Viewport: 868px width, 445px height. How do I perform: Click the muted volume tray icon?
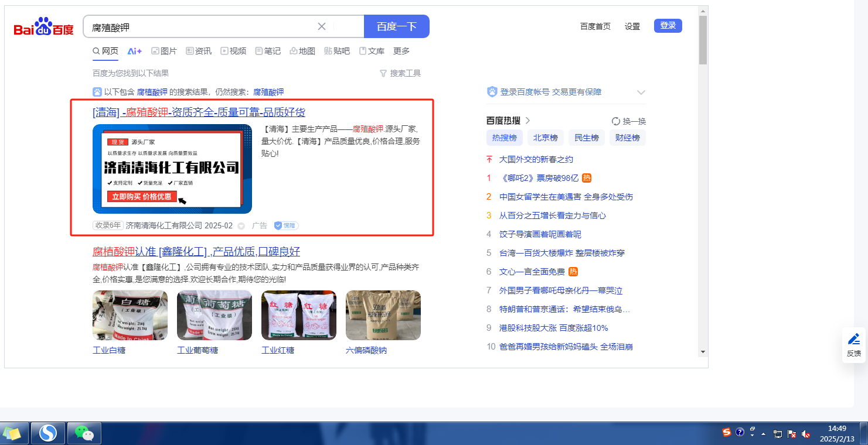tap(806, 434)
